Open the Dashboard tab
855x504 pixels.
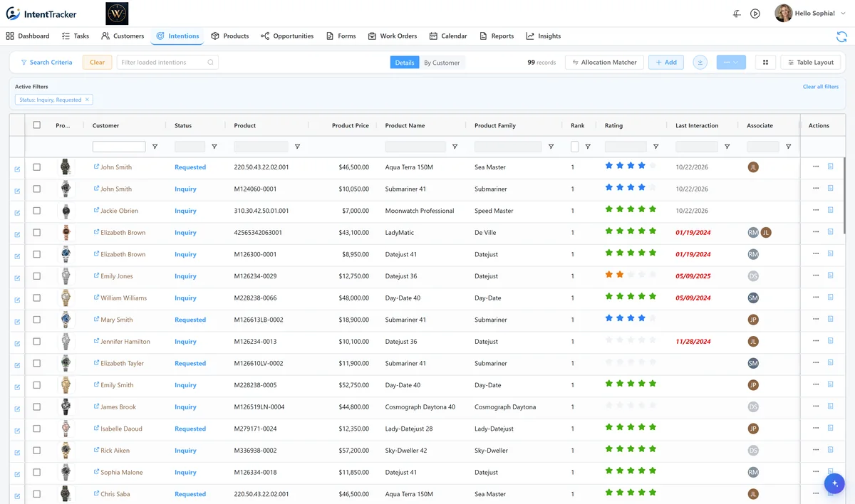point(28,36)
